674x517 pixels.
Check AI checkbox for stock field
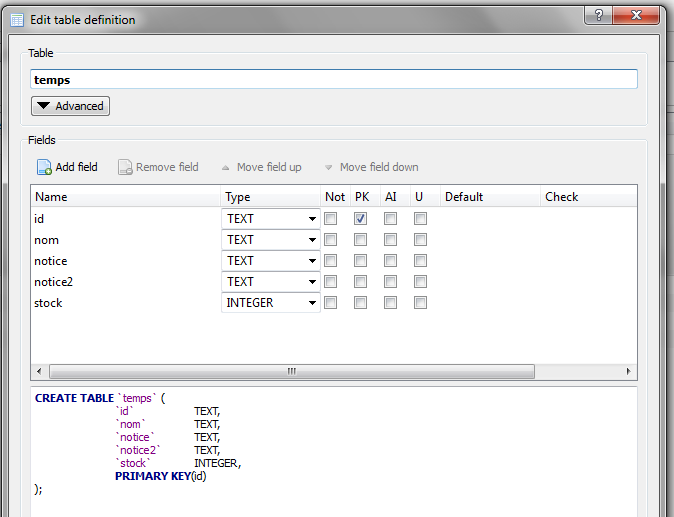click(x=390, y=303)
